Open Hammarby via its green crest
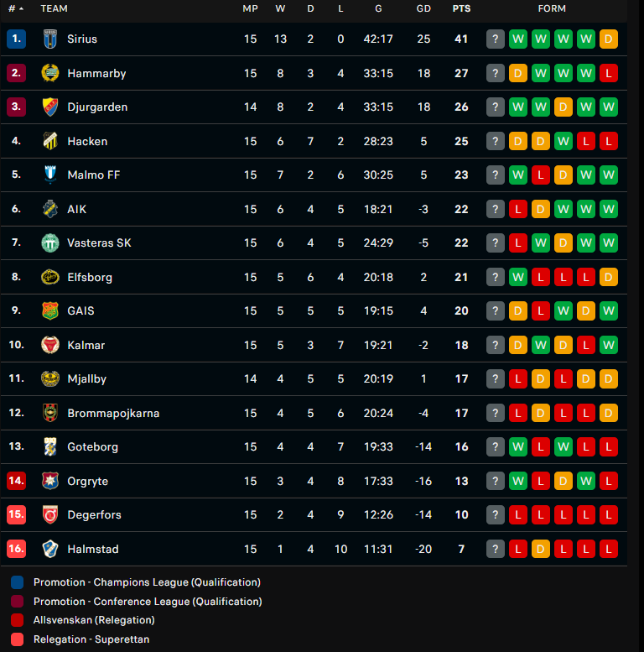Screen dimensions: 644x652 [50, 73]
